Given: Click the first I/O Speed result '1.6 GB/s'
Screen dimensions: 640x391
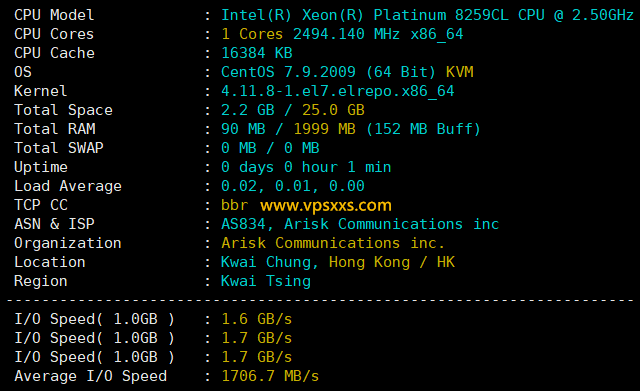Looking at the screenshot, I should pos(257,319).
